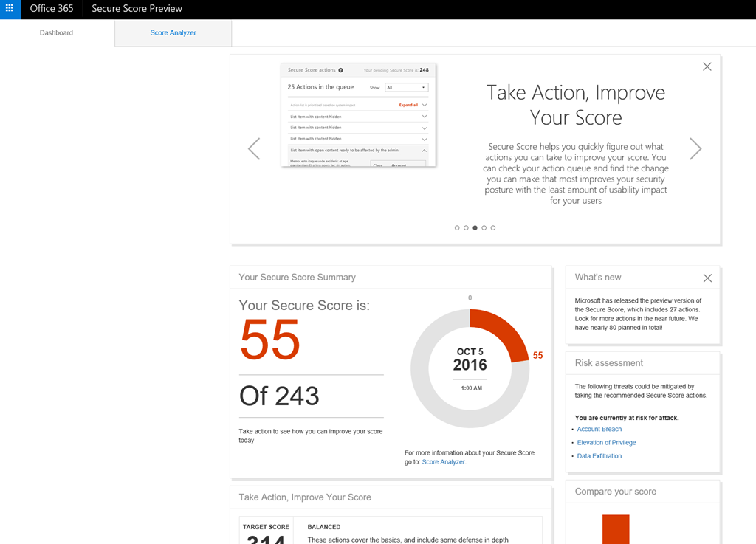The width and height of the screenshot is (756, 544).
Task: Open the Elevation of Privilege link
Action: pos(607,442)
